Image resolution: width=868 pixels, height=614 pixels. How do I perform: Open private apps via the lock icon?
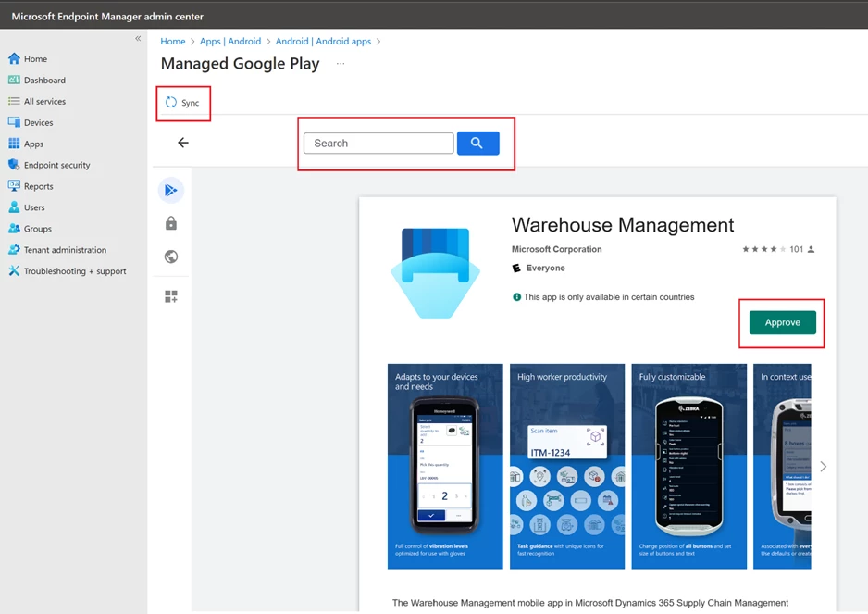tap(170, 223)
